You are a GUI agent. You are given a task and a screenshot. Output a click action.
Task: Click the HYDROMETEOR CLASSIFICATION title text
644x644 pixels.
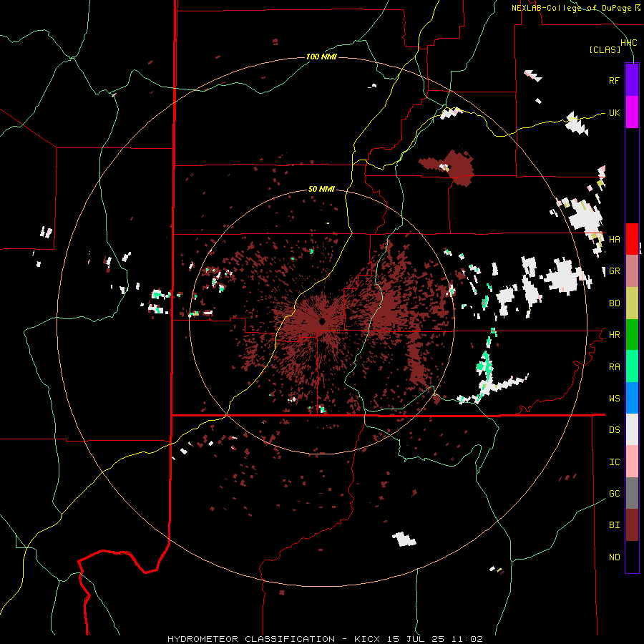coord(251,639)
